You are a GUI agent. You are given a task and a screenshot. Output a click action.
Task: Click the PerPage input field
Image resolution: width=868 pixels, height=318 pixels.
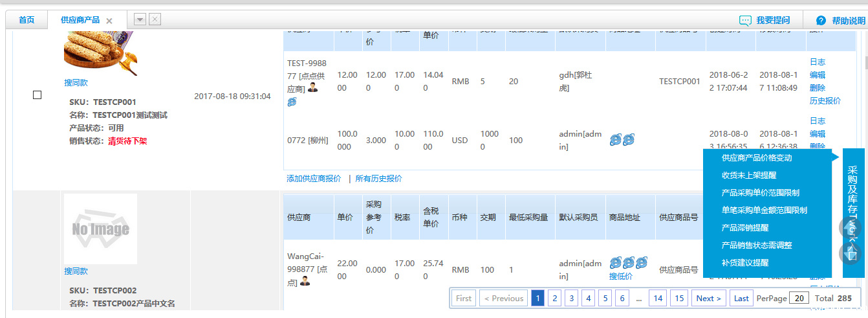pos(799,299)
